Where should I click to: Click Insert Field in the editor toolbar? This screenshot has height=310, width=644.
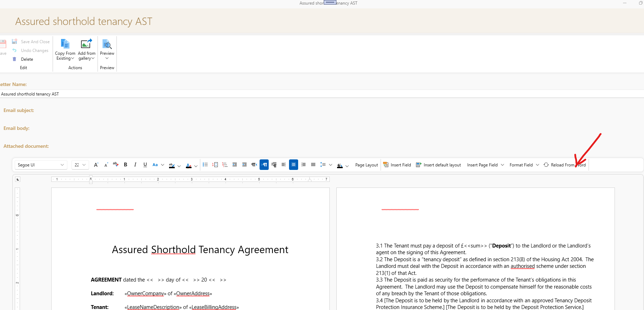(397, 165)
